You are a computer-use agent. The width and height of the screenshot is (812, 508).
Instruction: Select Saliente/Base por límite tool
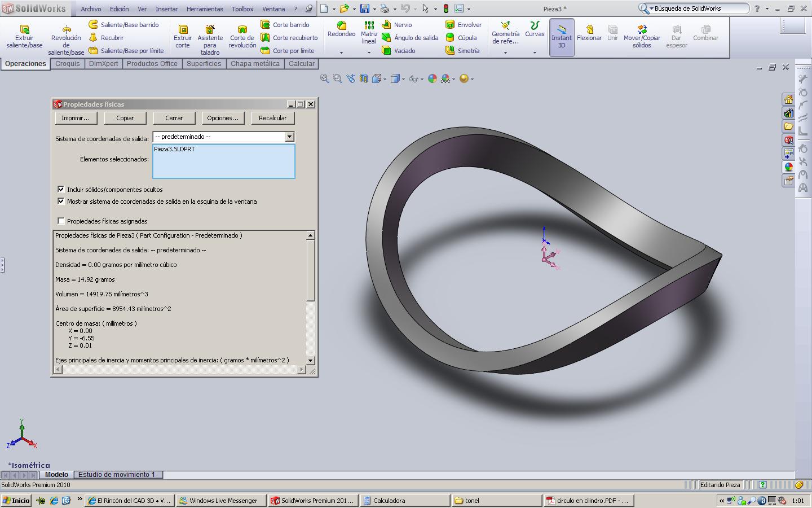[126, 51]
